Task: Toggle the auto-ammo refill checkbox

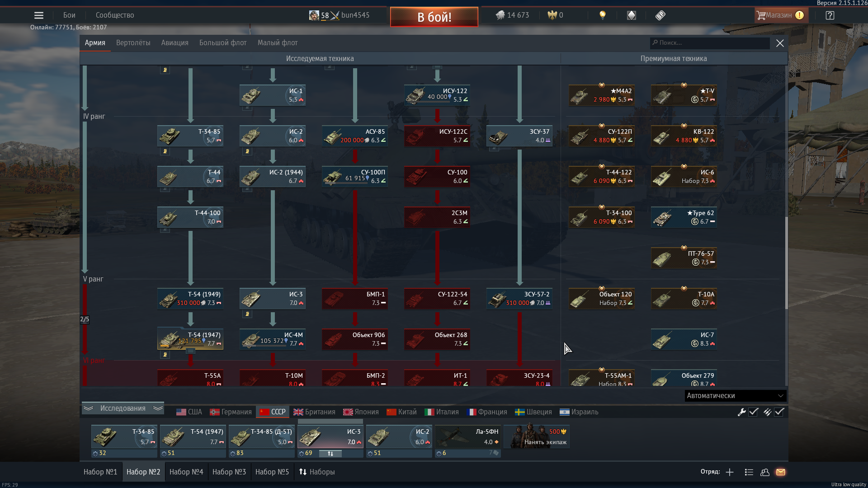Action: (779, 412)
